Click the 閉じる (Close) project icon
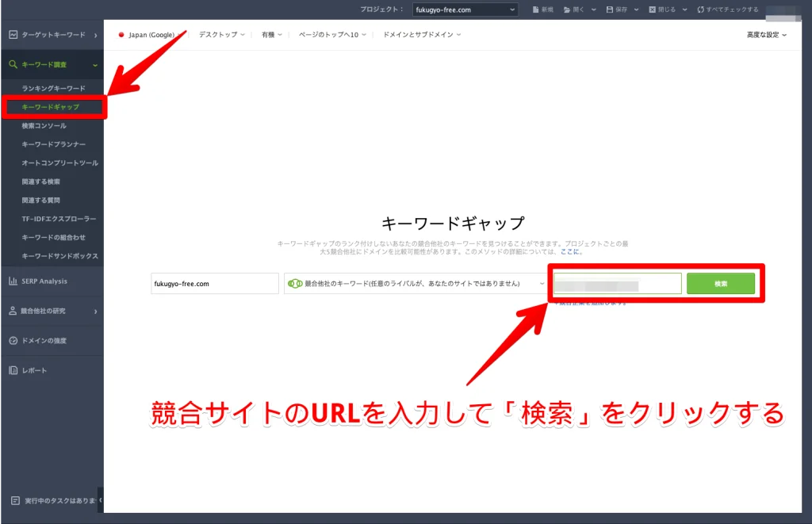This screenshot has height=524, width=812. click(x=652, y=10)
